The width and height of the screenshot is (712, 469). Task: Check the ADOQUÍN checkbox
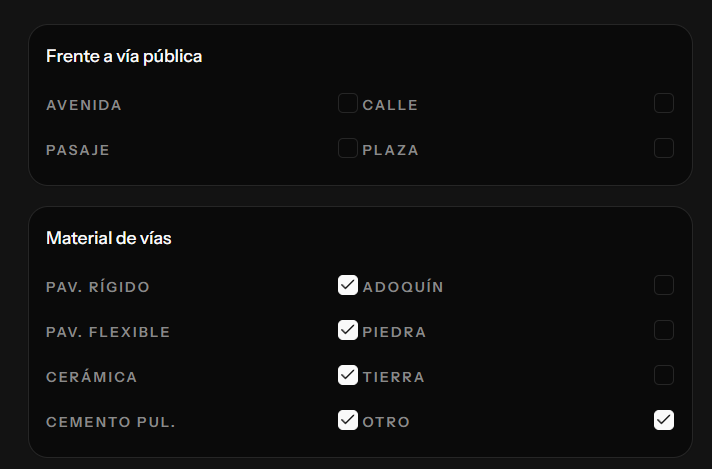click(664, 285)
